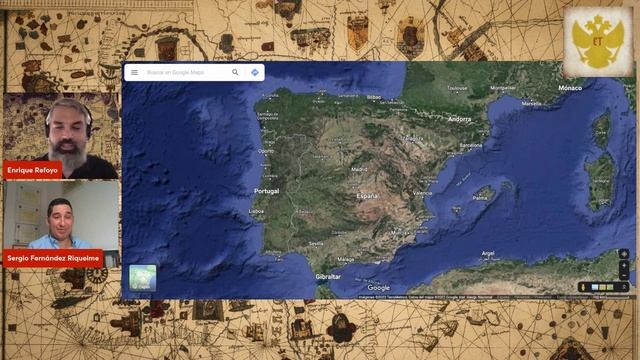The width and height of the screenshot is (640, 360).
Task: Click the Santiago de Compostela label
Action: pos(268,116)
